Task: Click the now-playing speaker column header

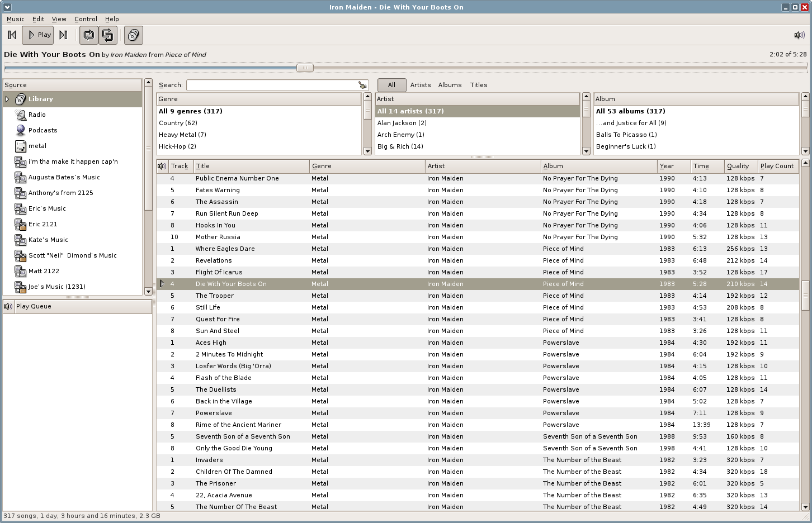Action: coord(162,166)
